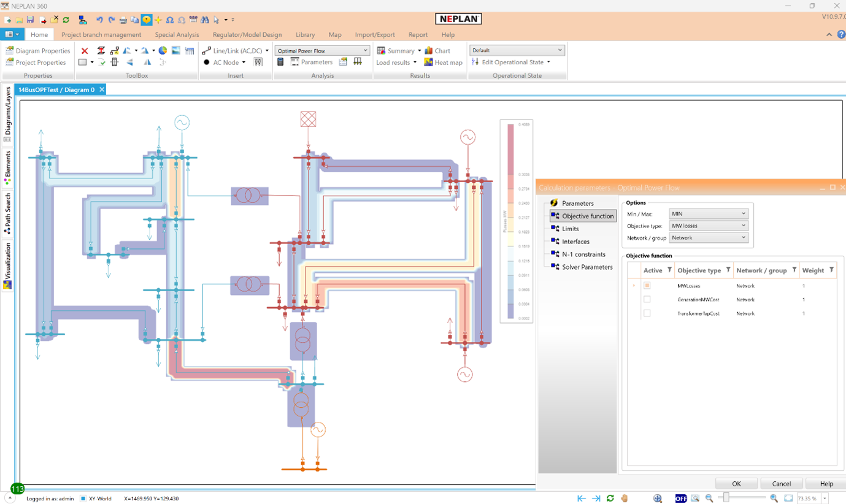Select Limits in the parameters tree
Viewport: 846px width, 504px height.
570,229
